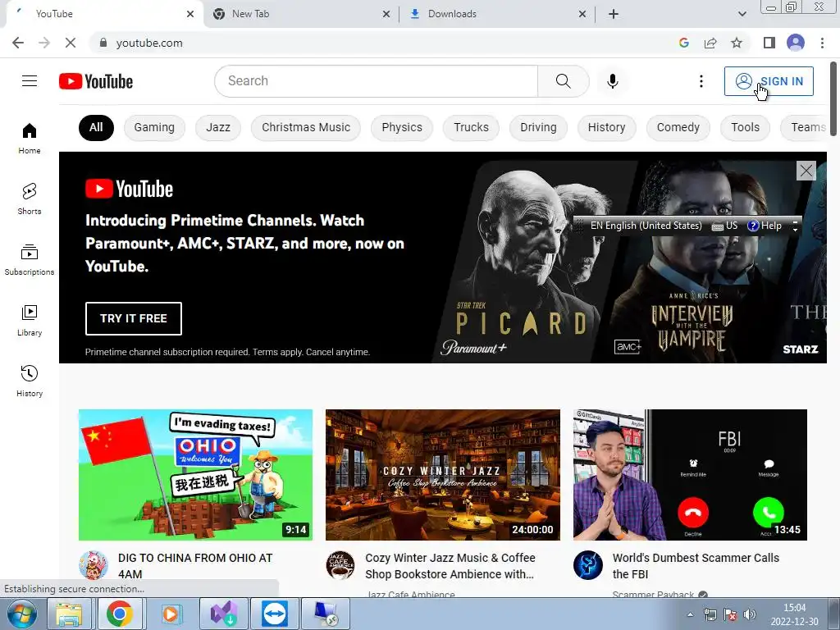The image size is (840, 630).
Task: Open Subscriptions in the sidebar
Action: [x=30, y=260]
